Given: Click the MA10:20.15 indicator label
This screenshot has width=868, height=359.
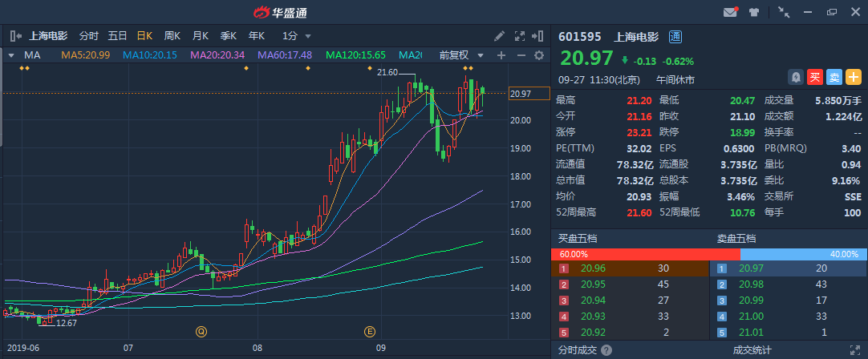Looking at the screenshot, I should click(150, 55).
